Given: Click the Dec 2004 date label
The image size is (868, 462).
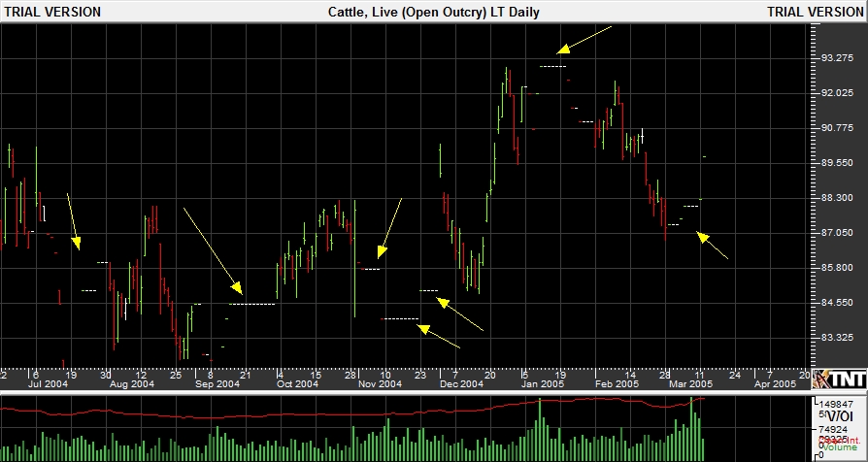Looking at the screenshot, I should point(462,384).
